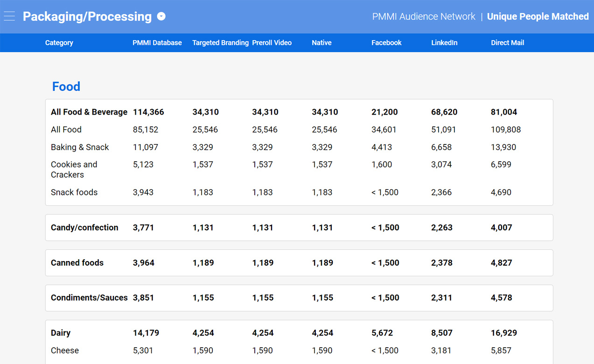Viewport: 594px width, 364px height.
Task: Click the 6,658 LinkedIn value
Action: (x=441, y=147)
